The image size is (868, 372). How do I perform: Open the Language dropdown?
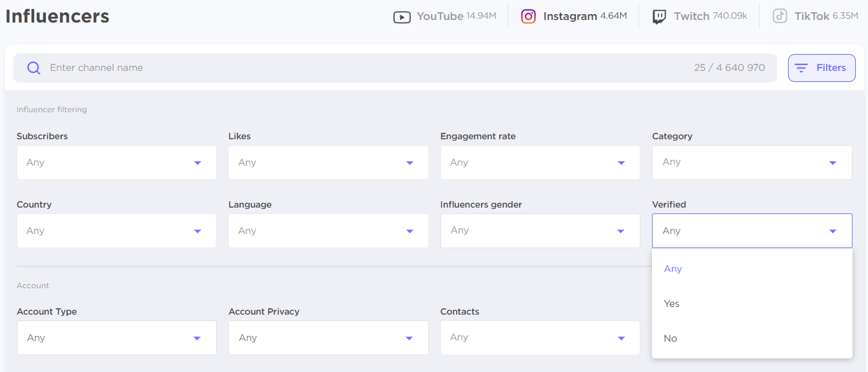click(328, 231)
